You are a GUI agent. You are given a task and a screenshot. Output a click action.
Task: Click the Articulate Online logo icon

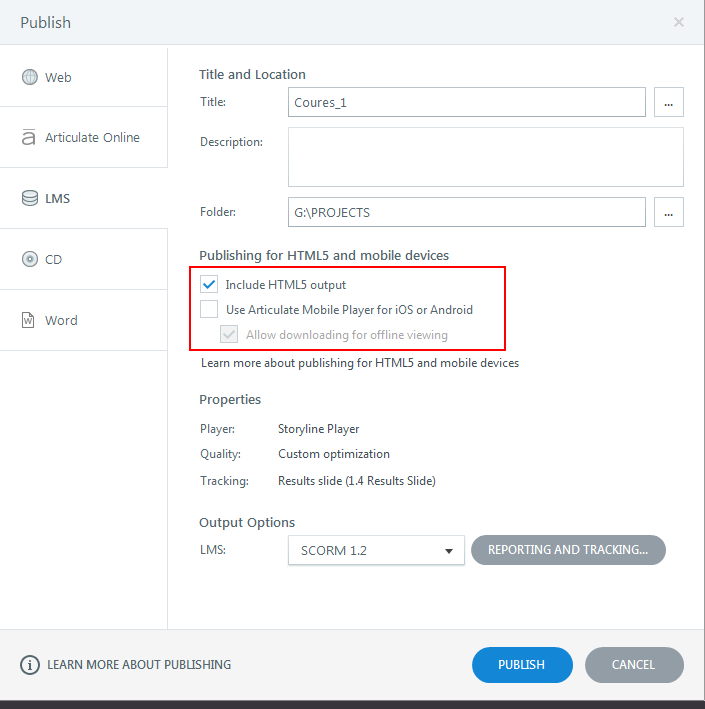(29, 138)
